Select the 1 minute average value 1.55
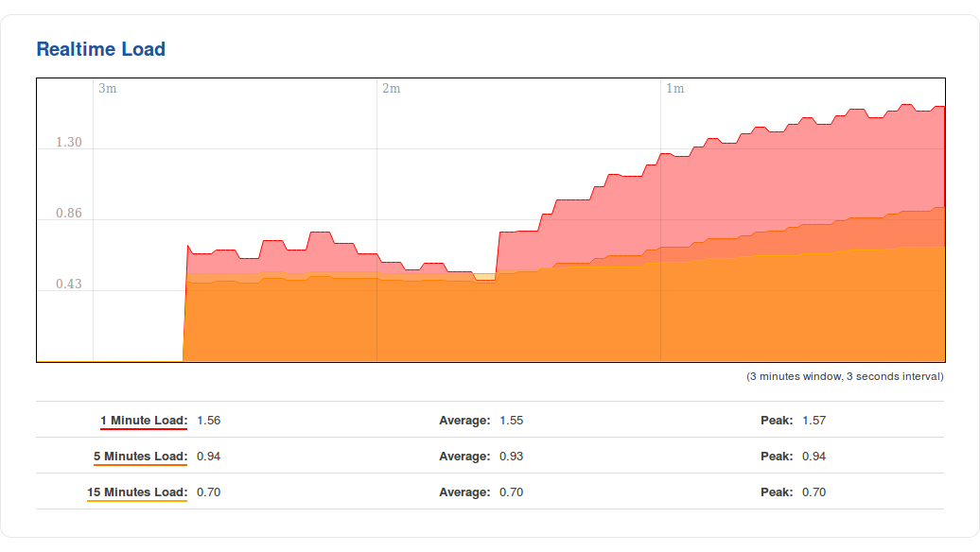 (x=511, y=421)
